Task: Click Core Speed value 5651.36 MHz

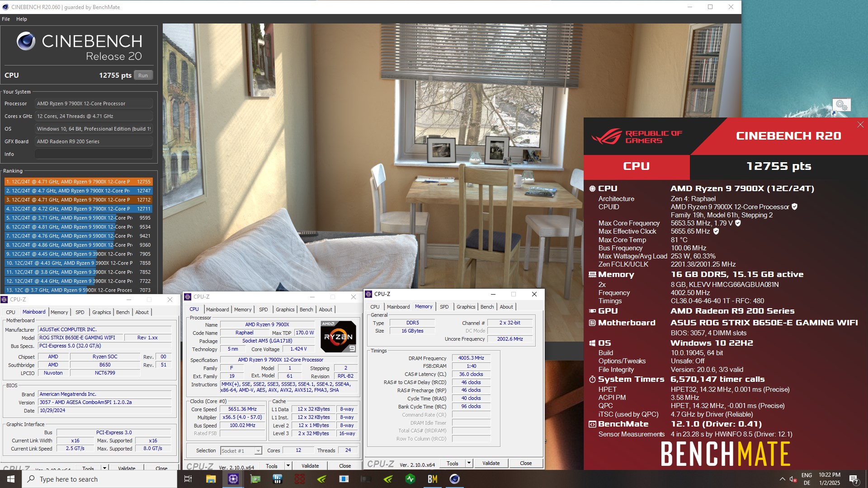Action: (x=242, y=409)
